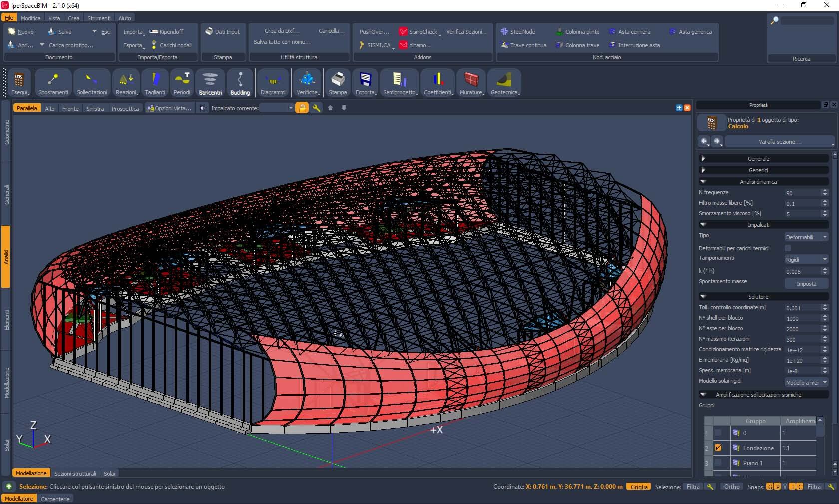Screen dimensions: 839x504
Task: Switch to the Sezioni strutturali tab
Action: [75, 473]
